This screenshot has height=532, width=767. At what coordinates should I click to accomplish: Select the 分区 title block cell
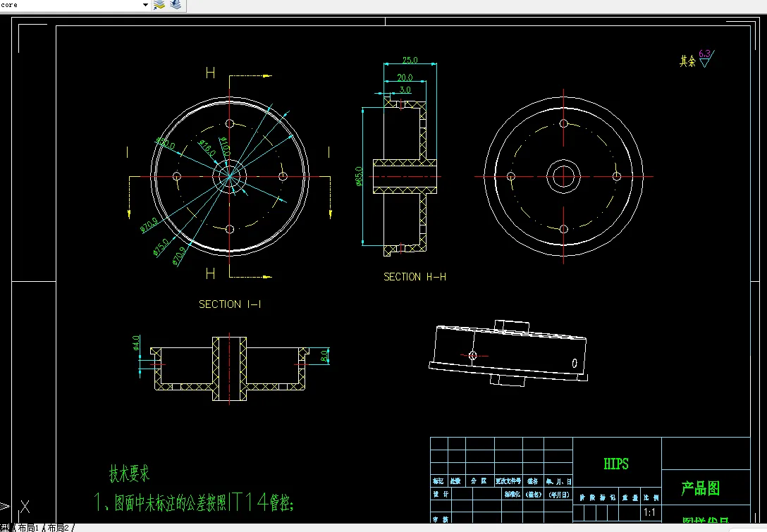tap(479, 481)
